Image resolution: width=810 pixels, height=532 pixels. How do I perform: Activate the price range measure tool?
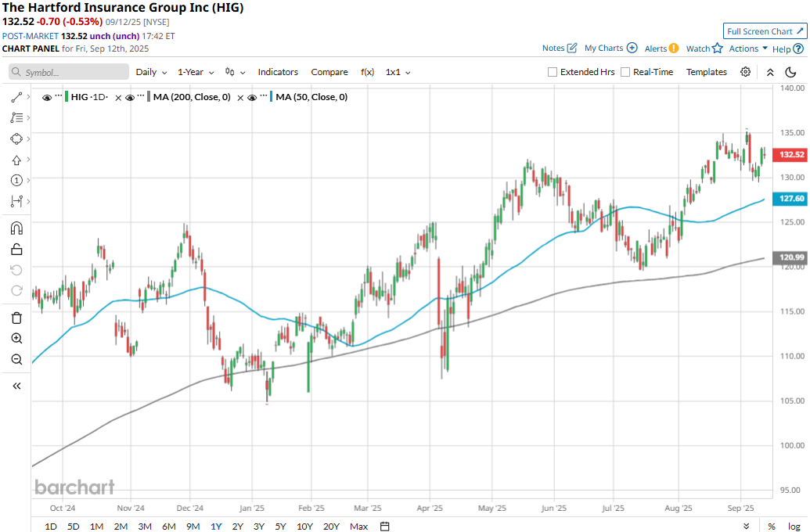coord(16,201)
